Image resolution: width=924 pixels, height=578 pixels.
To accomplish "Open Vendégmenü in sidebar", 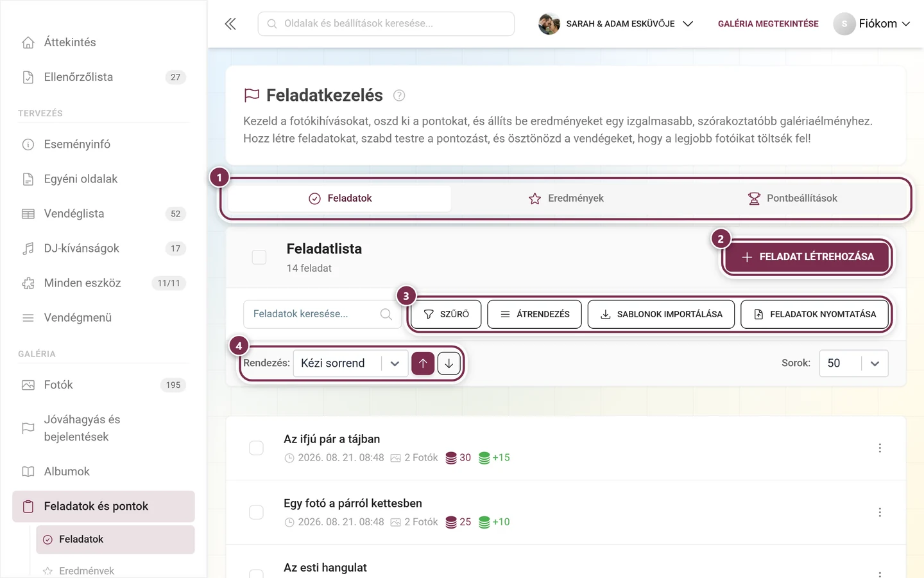I will [x=103, y=318].
